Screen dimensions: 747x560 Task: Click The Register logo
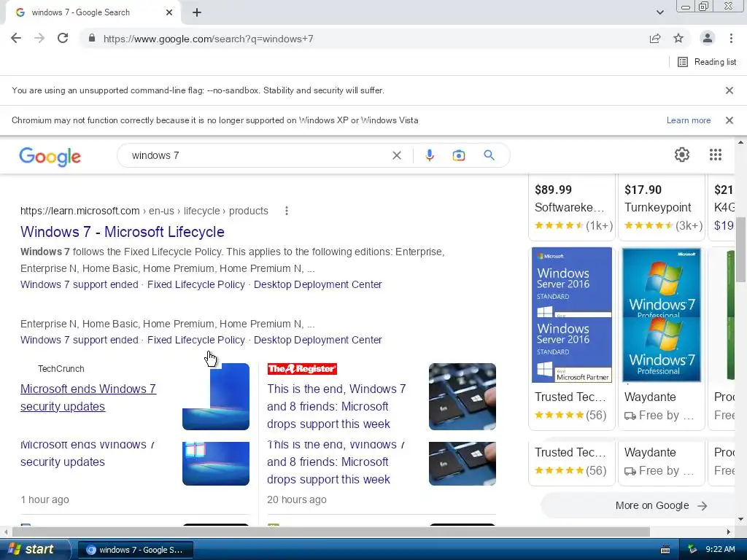(x=302, y=368)
